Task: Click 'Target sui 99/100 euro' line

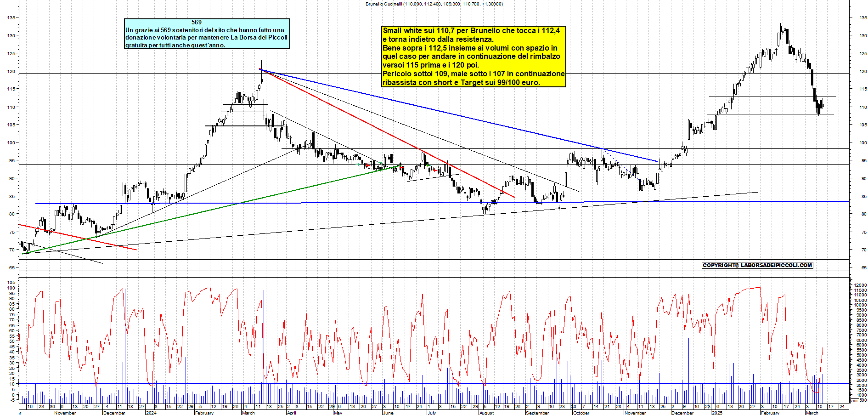Action: point(461,82)
